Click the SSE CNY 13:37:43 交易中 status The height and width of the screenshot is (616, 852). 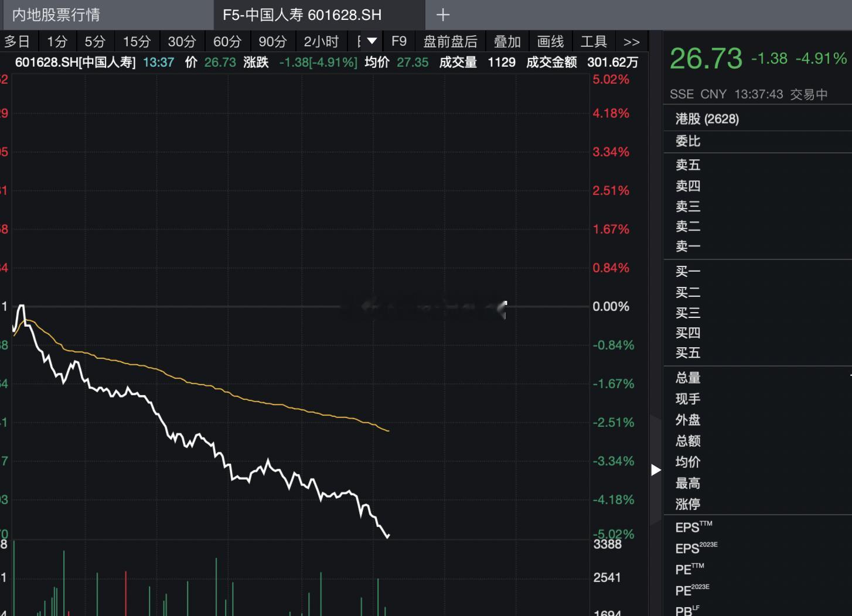click(748, 94)
